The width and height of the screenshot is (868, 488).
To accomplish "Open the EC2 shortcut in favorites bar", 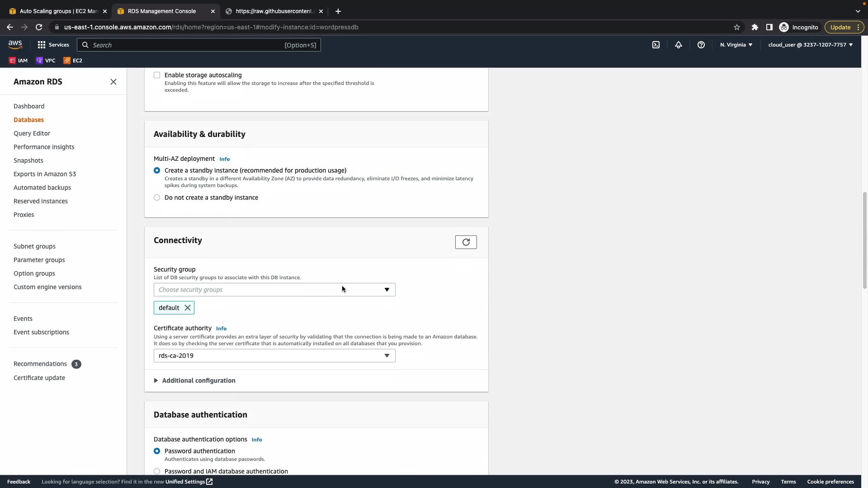I will (x=73, y=61).
